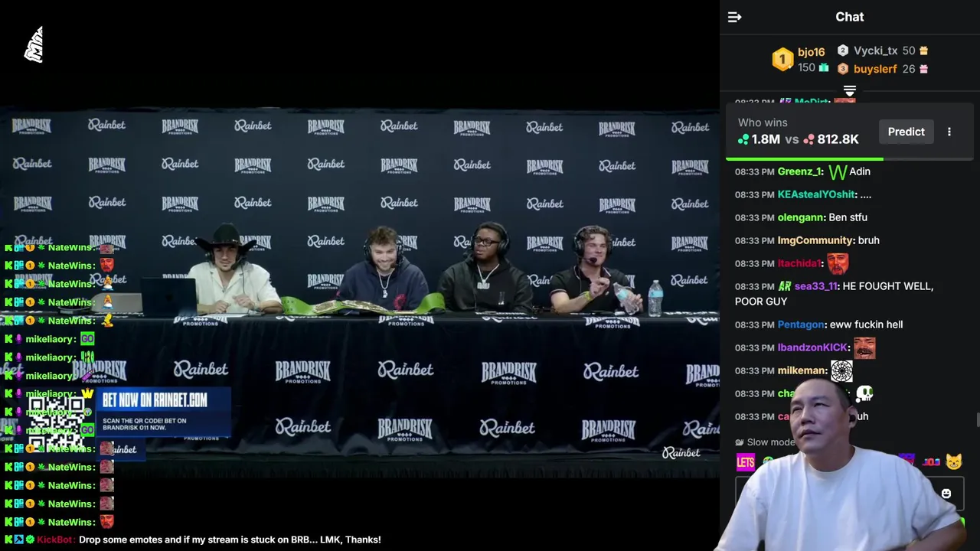This screenshot has height=551, width=980.
Task: Collapse the chat panel arrow icon
Action: (x=734, y=17)
